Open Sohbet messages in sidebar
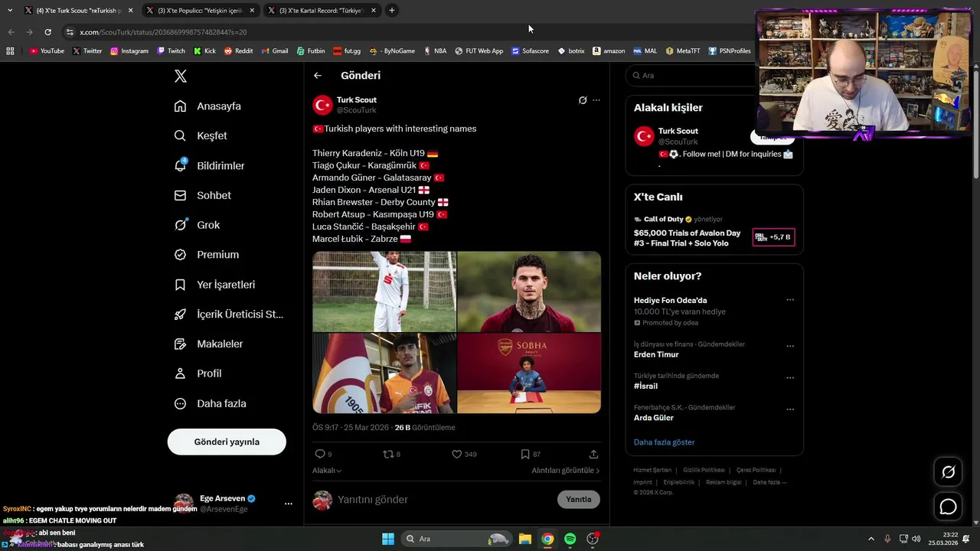The height and width of the screenshot is (551, 980). pyautogui.click(x=202, y=195)
